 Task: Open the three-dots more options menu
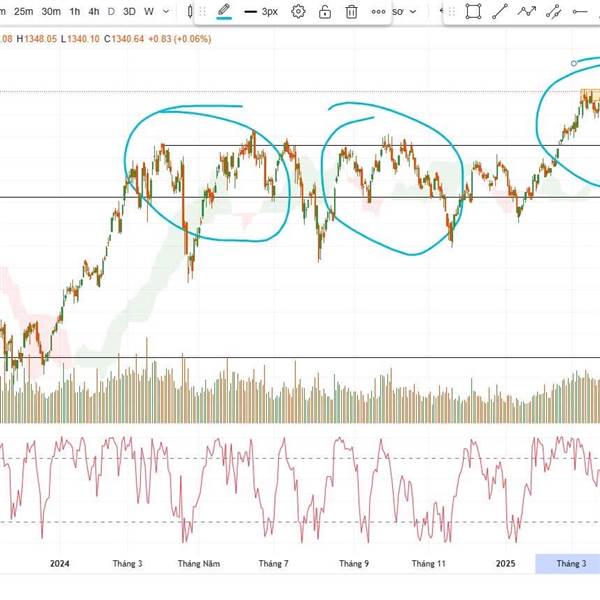(x=378, y=12)
